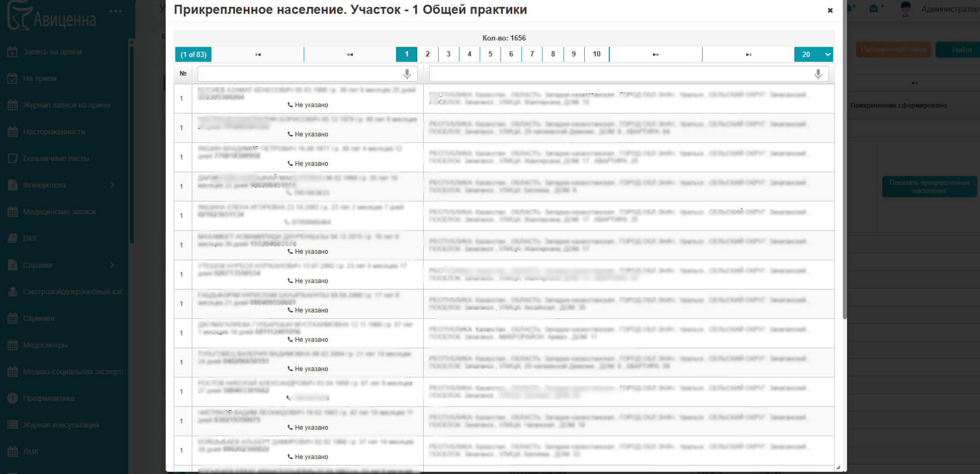Click the previous page arrow icon
This screenshot has width=980, height=474.
coord(350,54)
